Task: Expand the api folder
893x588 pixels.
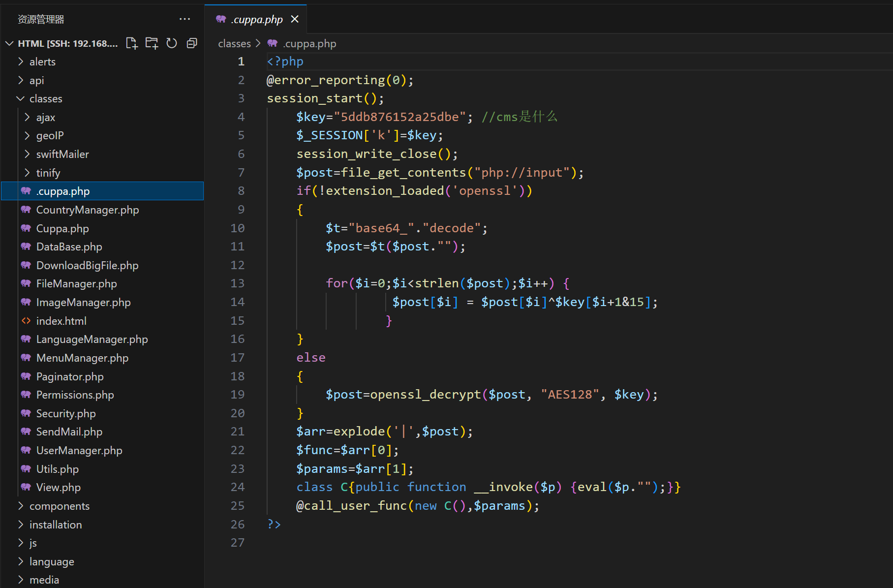Action: (x=21, y=80)
